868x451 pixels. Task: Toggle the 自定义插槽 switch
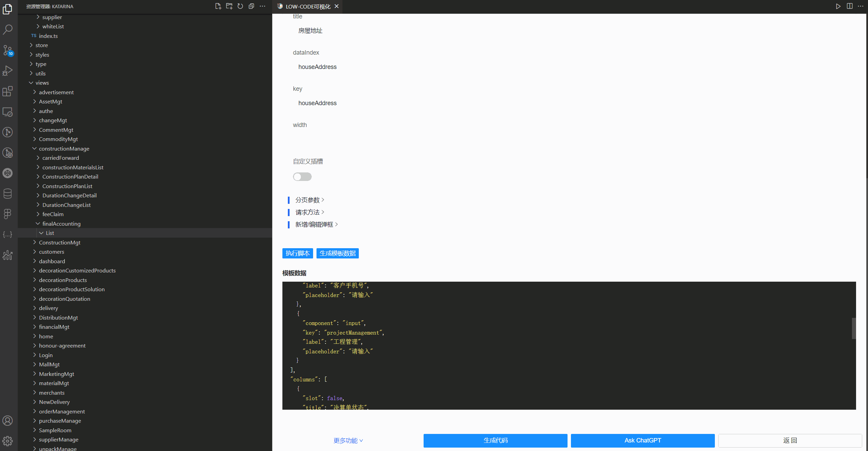point(302,177)
